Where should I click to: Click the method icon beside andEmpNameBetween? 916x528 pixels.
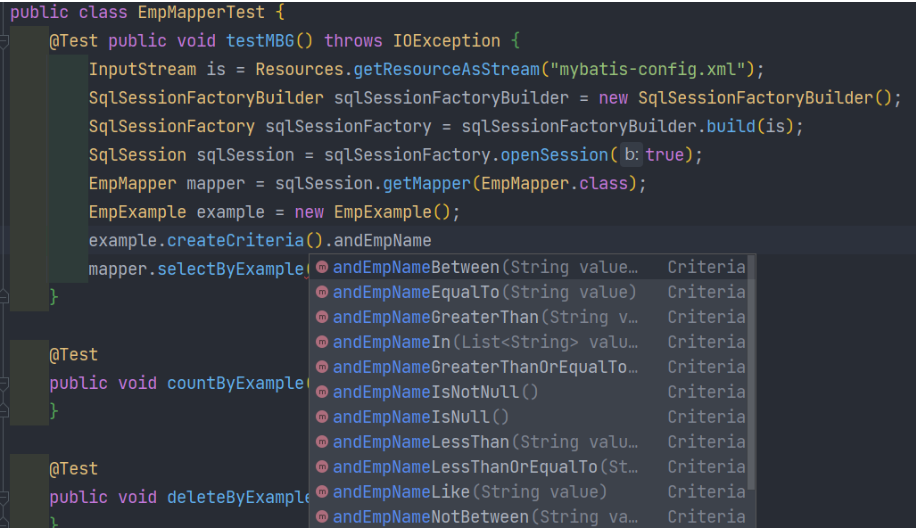coord(322,267)
